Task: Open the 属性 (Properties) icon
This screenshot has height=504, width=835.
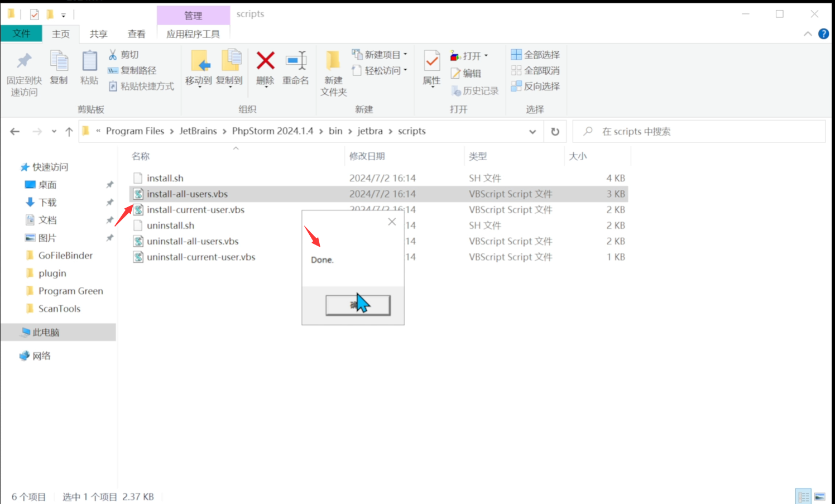Action: (431, 60)
